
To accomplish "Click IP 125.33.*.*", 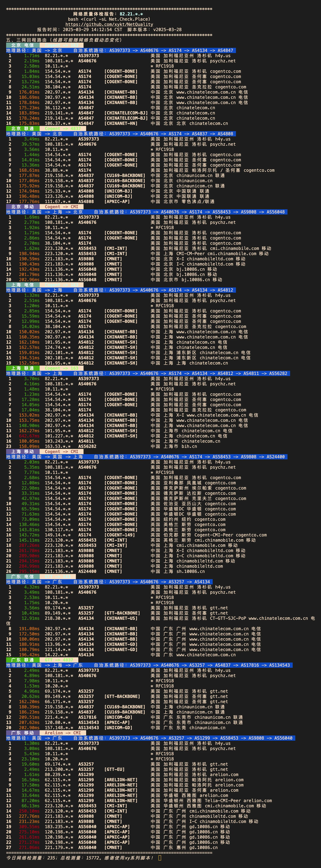I will pos(58,191).
